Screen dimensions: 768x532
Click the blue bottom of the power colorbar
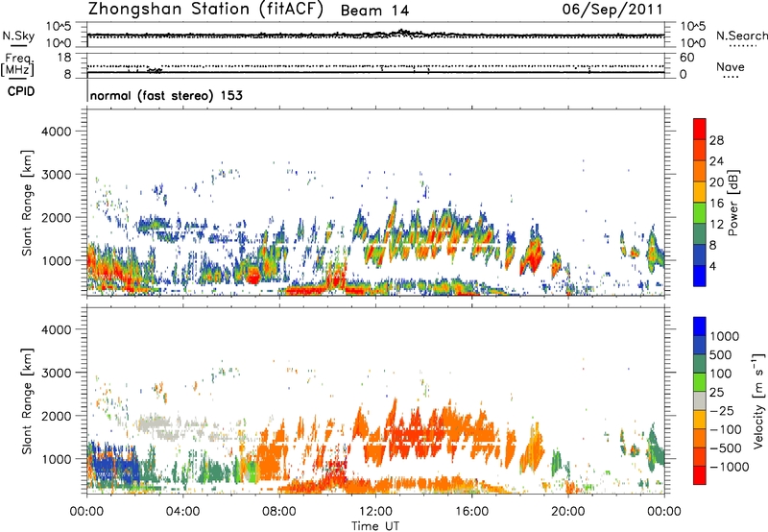(700, 276)
